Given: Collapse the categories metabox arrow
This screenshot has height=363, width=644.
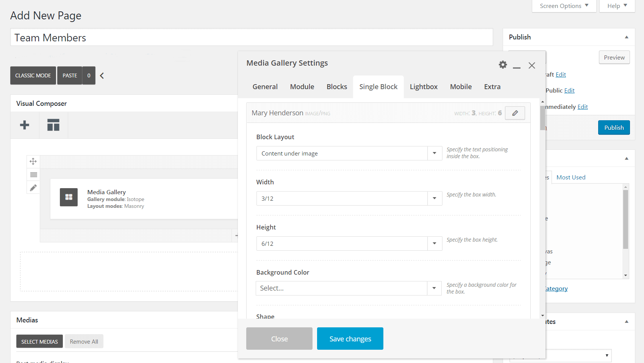Looking at the screenshot, I should click(627, 159).
